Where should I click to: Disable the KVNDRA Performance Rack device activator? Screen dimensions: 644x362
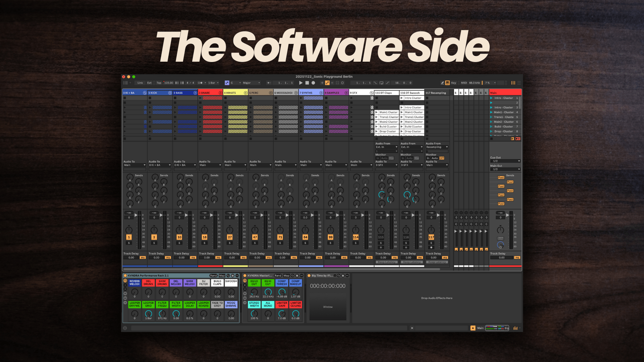click(x=125, y=276)
